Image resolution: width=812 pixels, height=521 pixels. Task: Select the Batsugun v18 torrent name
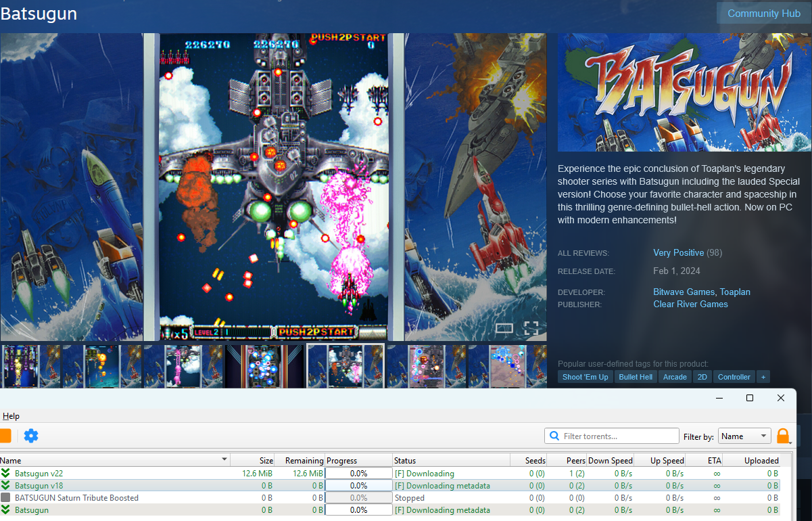(39, 486)
